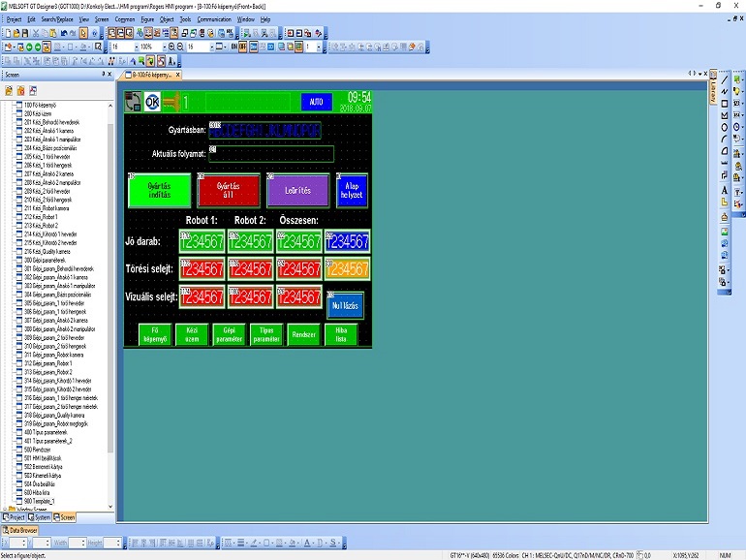Click the zoom out magnifier icon
The width and height of the screenshot is (746, 560).
(180, 47)
